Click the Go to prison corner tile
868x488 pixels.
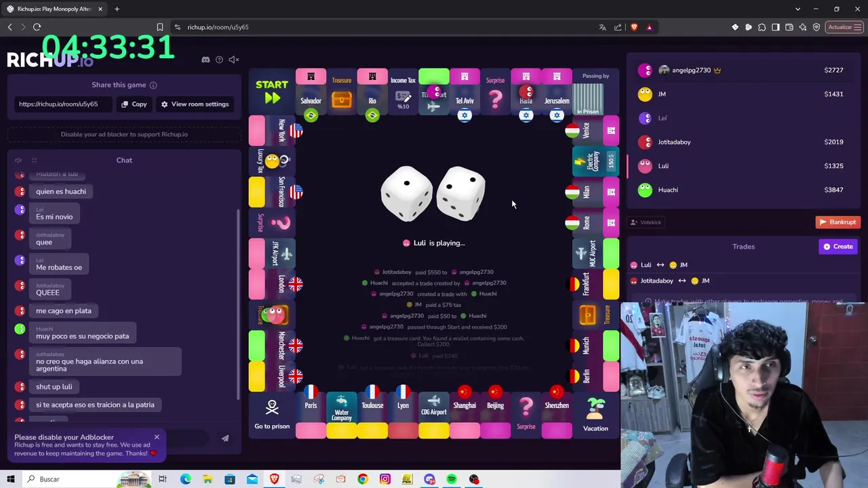(x=272, y=415)
